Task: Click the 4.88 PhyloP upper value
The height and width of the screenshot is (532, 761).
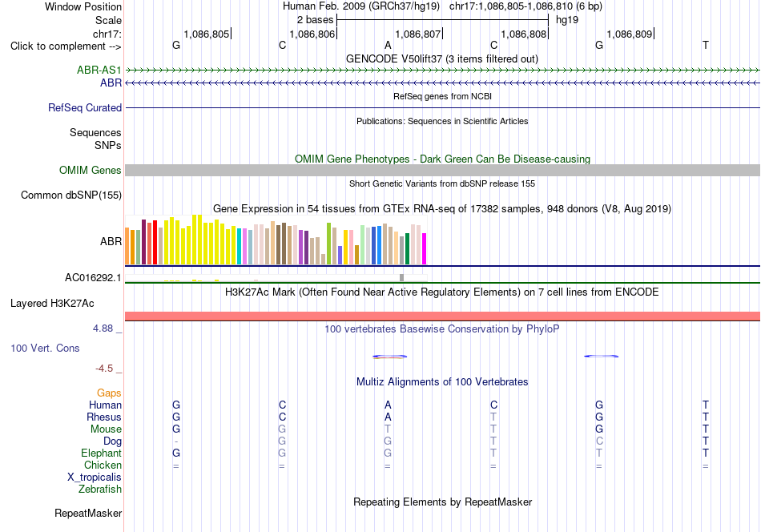Action: pos(103,328)
